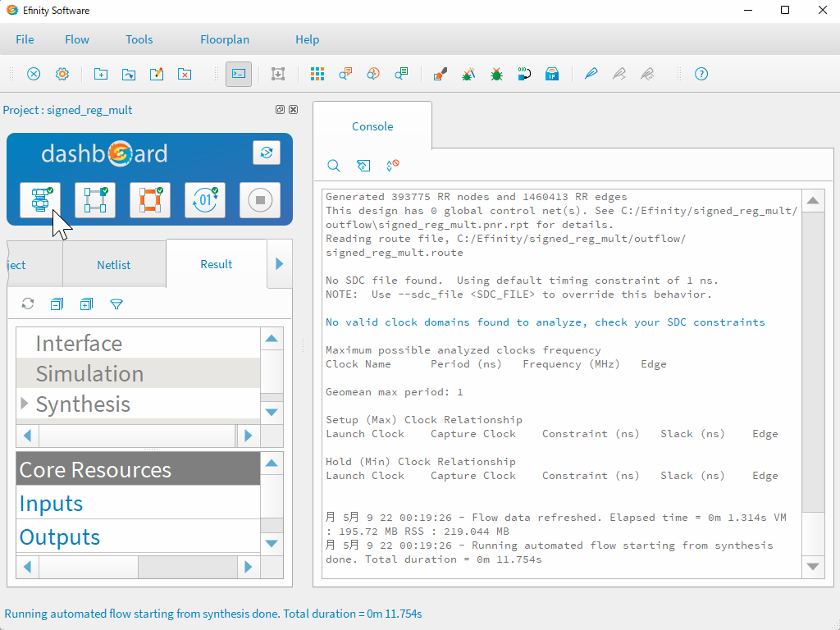
Task: Click the right arrow of the Result tree horizontal scrollbar
Action: 248,436
